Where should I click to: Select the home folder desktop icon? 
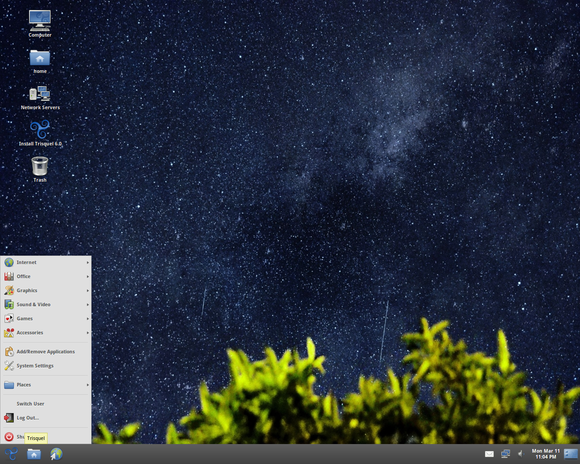point(40,61)
